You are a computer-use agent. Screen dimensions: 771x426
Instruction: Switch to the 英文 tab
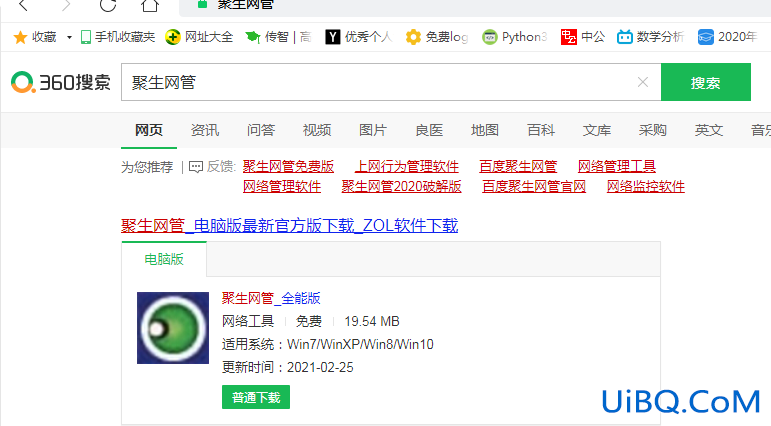[x=709, y=130]
